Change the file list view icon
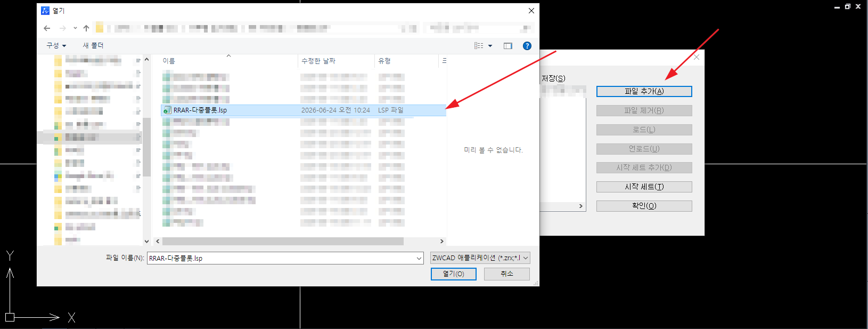 coord(479,46)
